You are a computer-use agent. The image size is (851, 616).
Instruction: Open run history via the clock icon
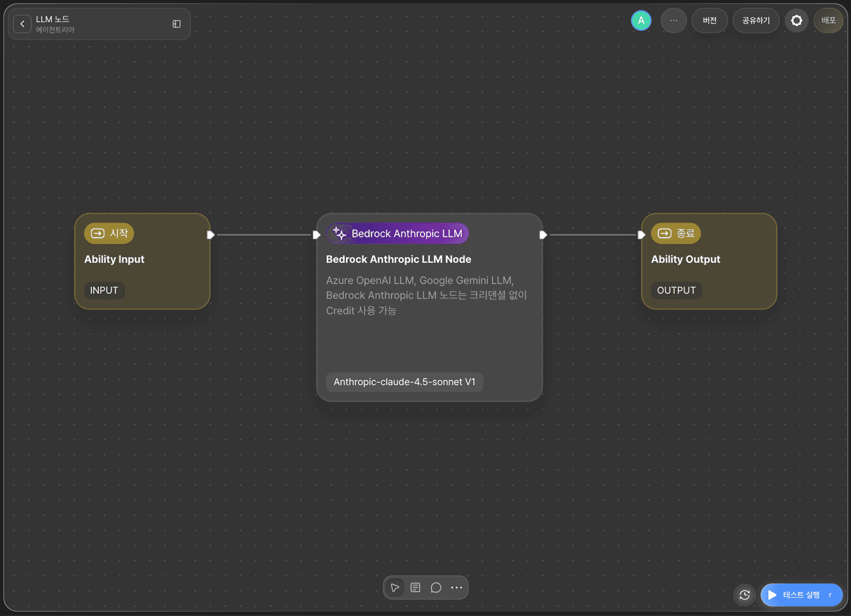pos(745,595)
